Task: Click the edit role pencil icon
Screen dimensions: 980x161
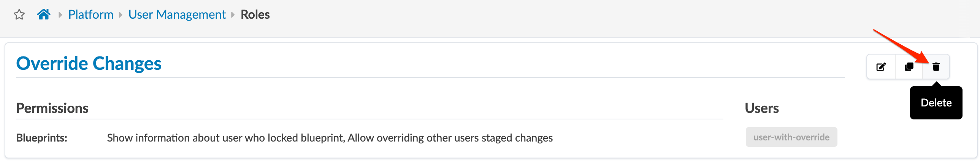Action: point(881,67)
